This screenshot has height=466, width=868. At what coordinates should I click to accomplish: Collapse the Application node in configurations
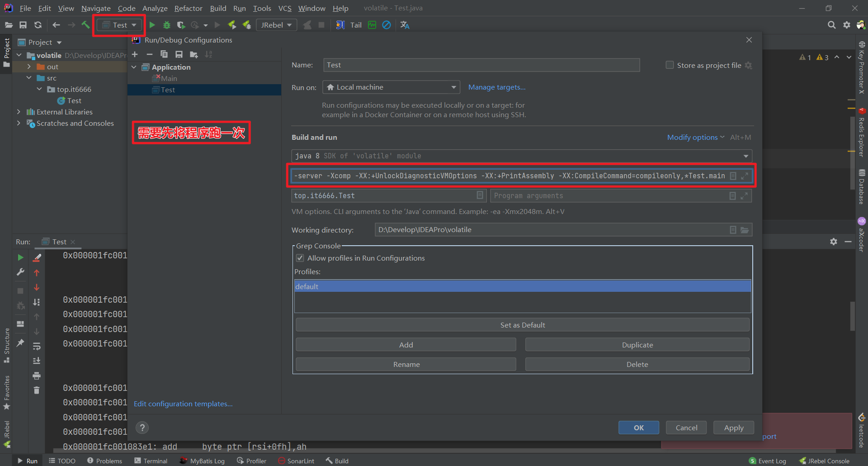[x=134, y=67]
